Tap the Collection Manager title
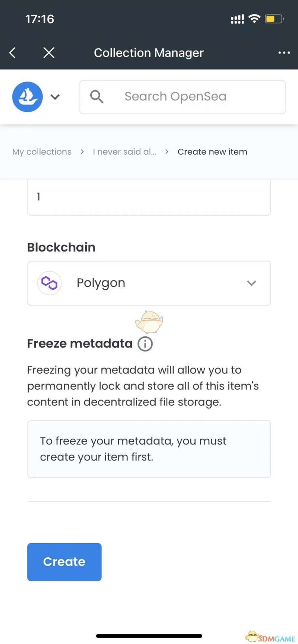The width and height of the screenshot is (298, 644). 149,53
